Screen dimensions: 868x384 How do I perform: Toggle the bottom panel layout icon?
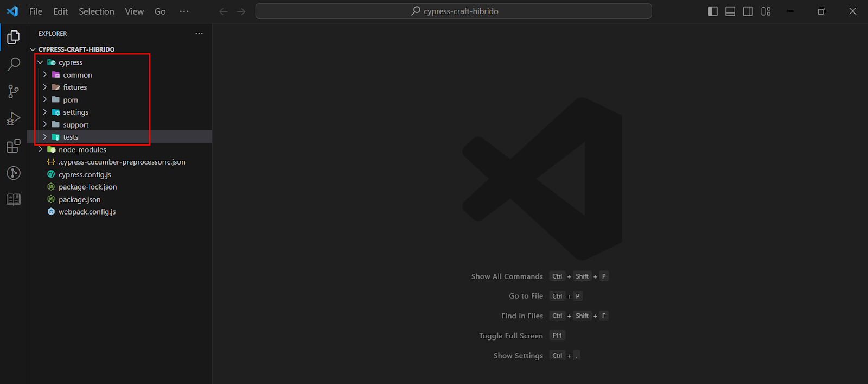click(x=730, y=11)
